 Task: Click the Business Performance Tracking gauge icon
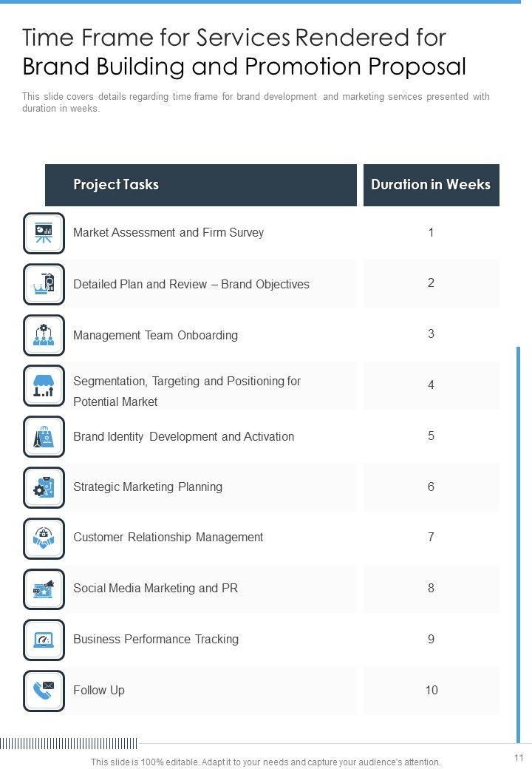[x=44, y=640]
